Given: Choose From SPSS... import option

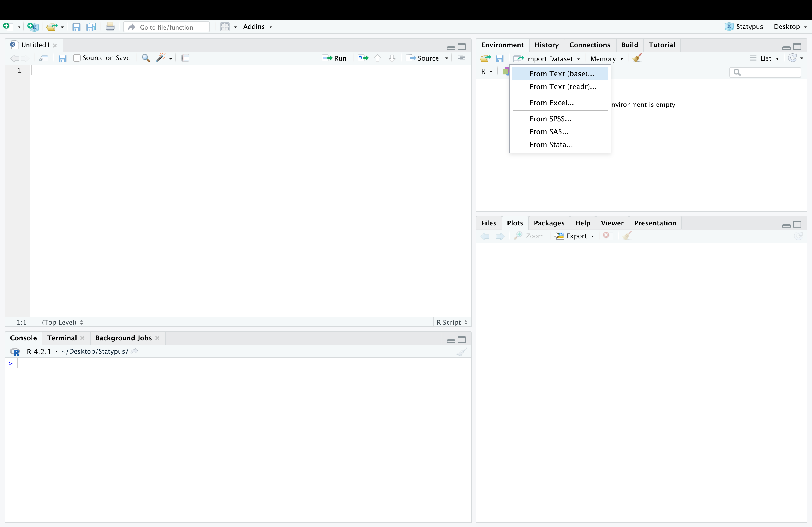Looking at the screenshot, I should coord(560,119).
